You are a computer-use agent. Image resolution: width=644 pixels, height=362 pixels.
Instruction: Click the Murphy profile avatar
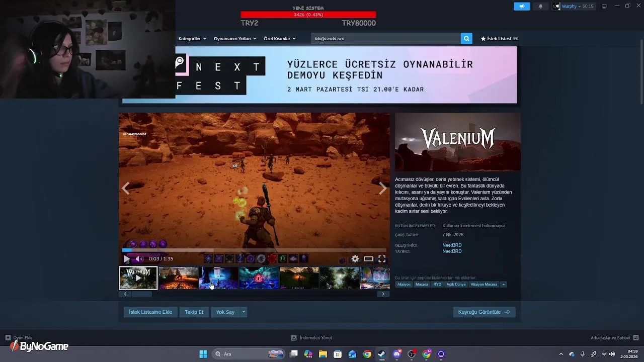click(x=556, y=6)
